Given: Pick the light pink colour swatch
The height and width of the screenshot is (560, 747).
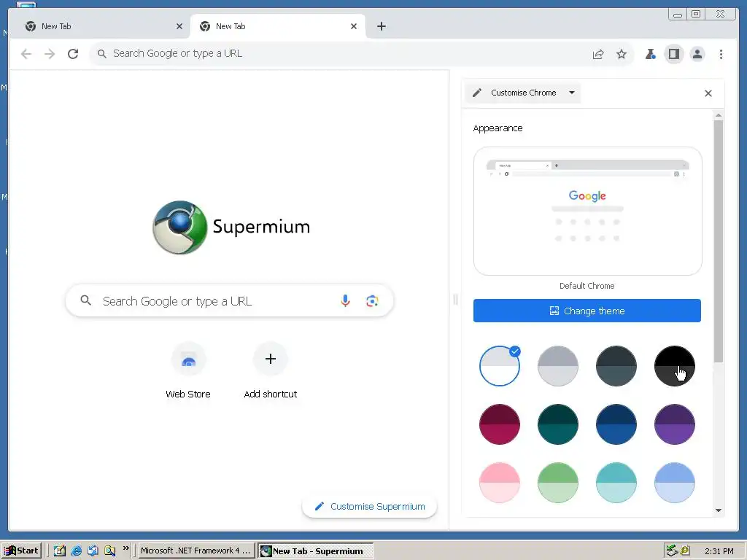Looking at the screenshot, I should (499, 483).
